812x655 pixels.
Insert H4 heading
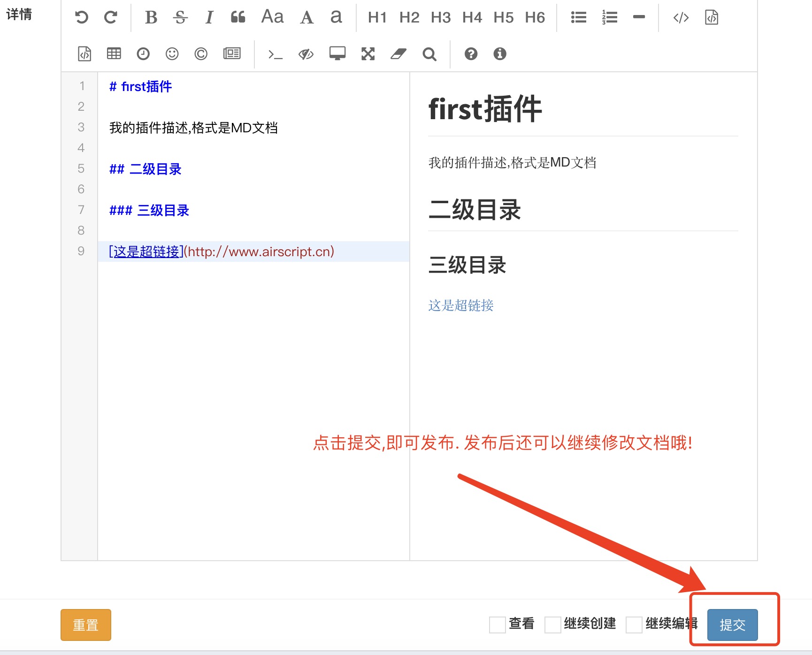click(472, 17)
